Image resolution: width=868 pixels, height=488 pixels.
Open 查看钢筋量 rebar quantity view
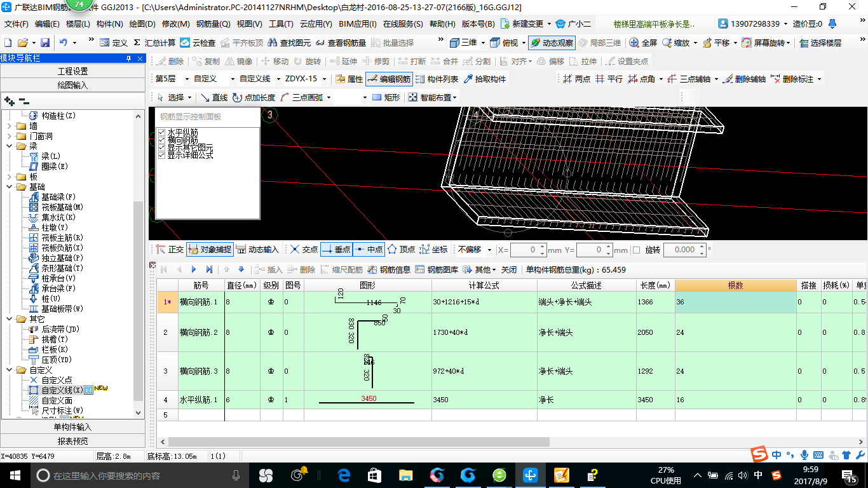tap(341, 43)
